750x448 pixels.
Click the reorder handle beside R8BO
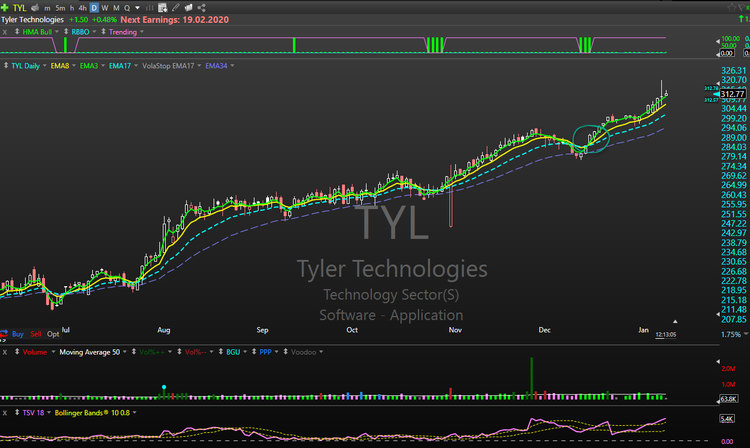[x=66, y=32]
